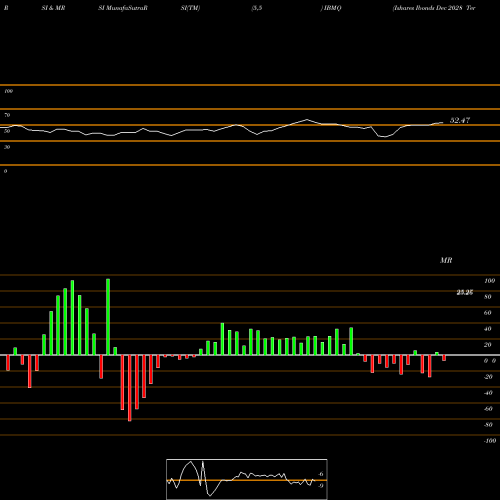This screenshot has height=500, width=500.
Task: Click the 50 label on the RSI axis
Action: point(7,131)
